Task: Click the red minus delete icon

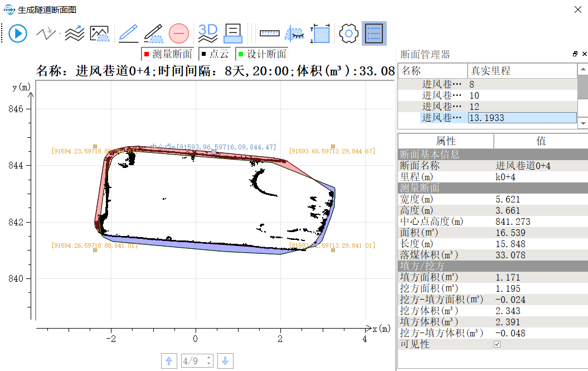Action: (179, 33)
